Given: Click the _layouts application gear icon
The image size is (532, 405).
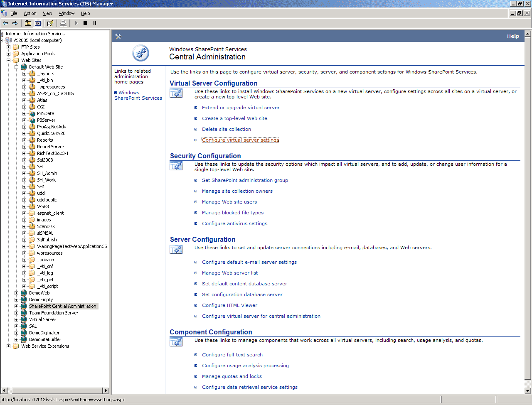Looking at the screenshot, I should tap(32, 74).
